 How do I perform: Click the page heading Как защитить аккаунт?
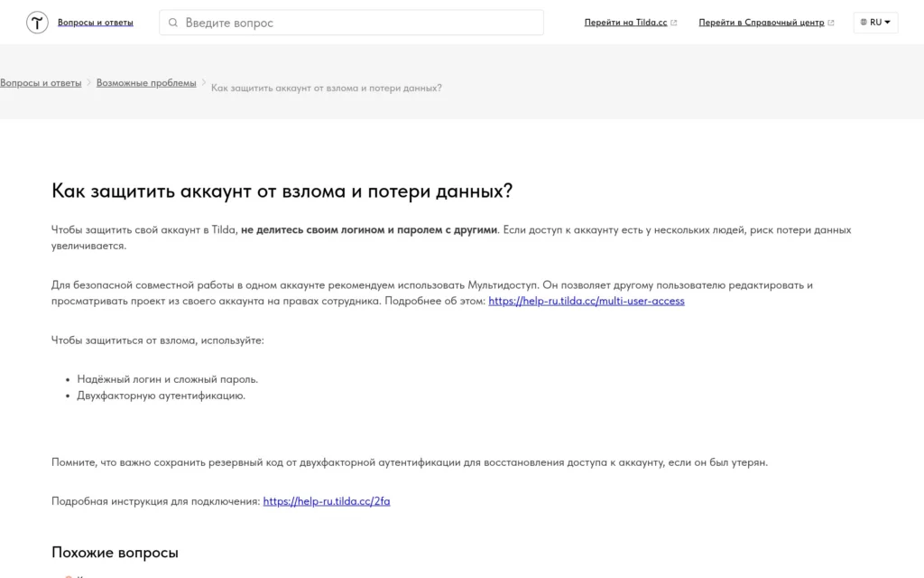pyautogui.click(x=282, y=191)
